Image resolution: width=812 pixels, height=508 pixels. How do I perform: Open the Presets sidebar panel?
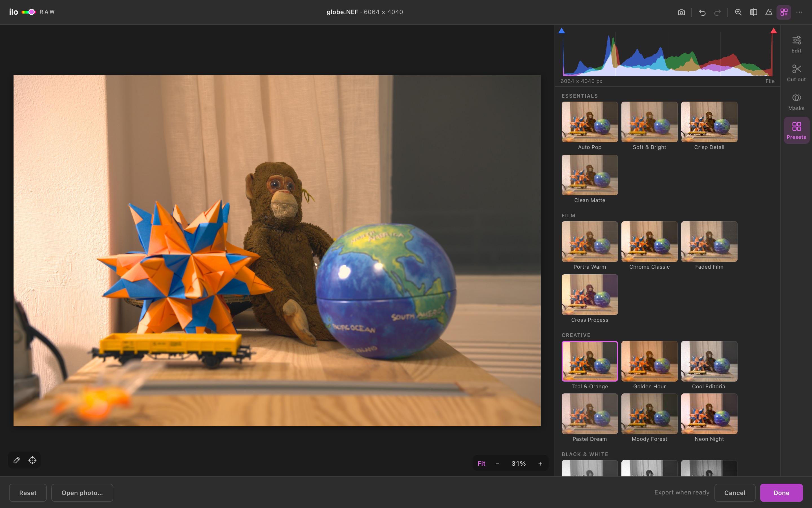(796, 130)
